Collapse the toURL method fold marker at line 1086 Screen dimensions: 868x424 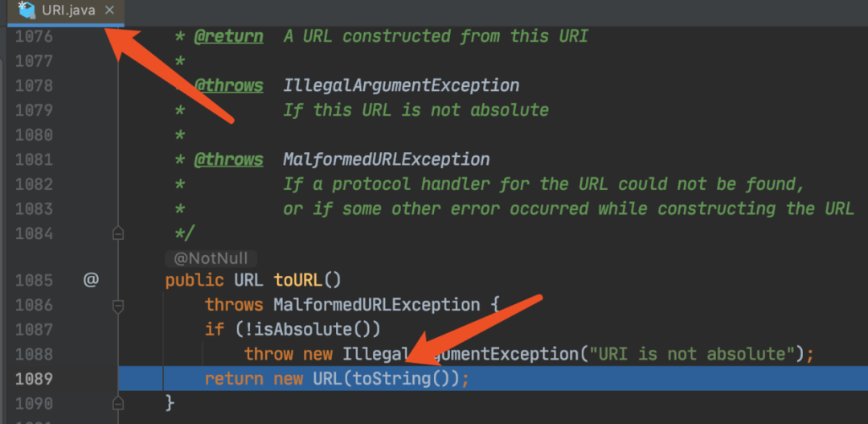tap(118, 305)
